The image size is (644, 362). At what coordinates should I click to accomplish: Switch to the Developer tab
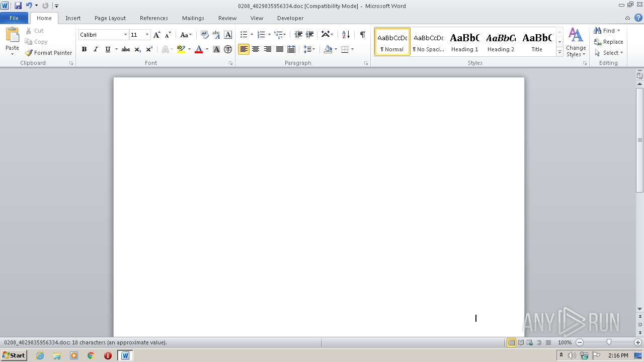(x=290, y=18)
